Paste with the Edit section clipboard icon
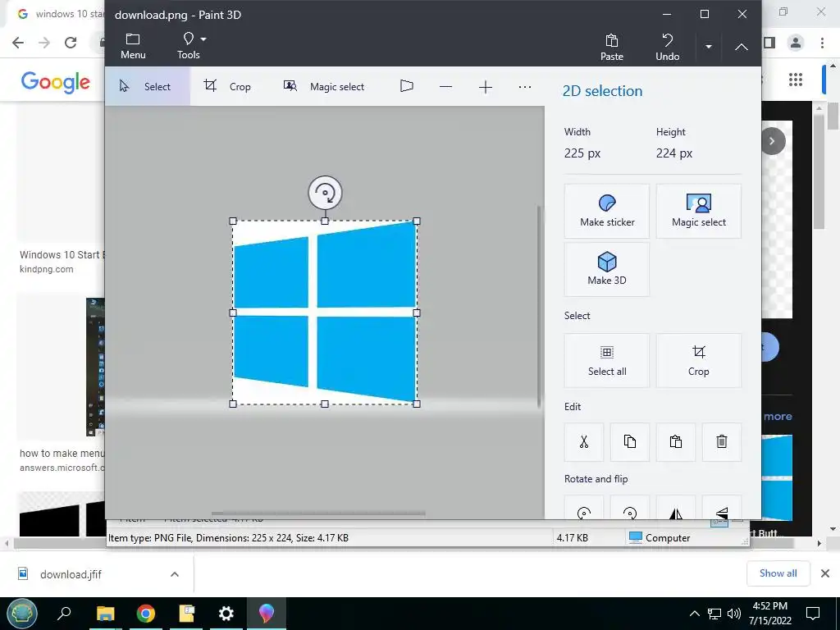 (x=676, y=442)
